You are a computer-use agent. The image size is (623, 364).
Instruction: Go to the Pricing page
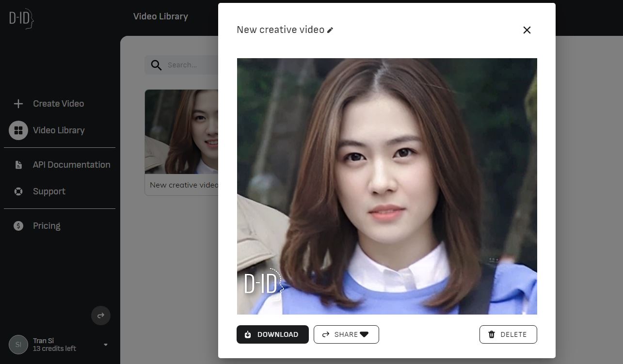click(x=47, y=226)
